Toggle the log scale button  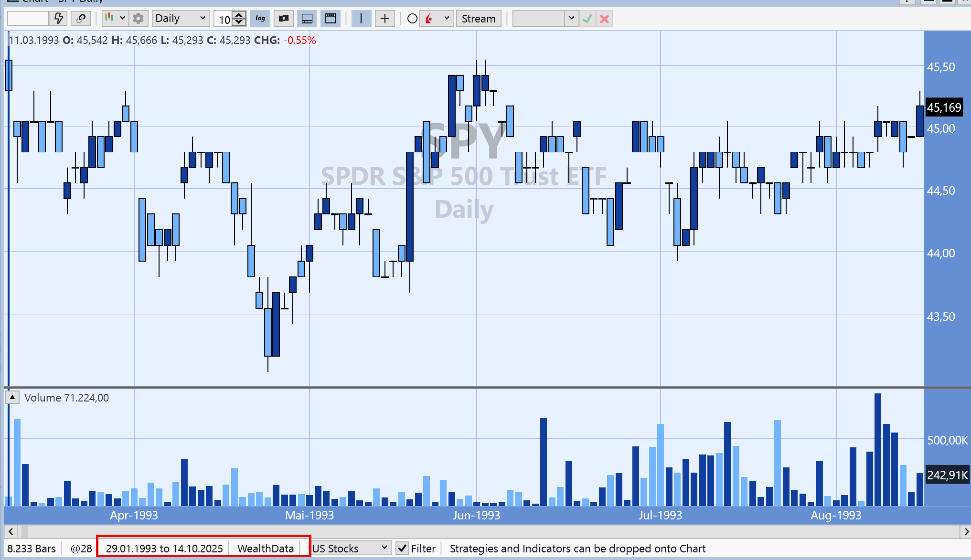(x=260, y=19)
